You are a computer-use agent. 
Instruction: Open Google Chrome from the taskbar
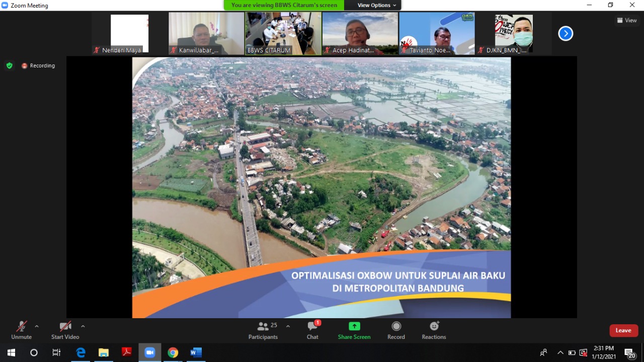(x=173, y=352)
